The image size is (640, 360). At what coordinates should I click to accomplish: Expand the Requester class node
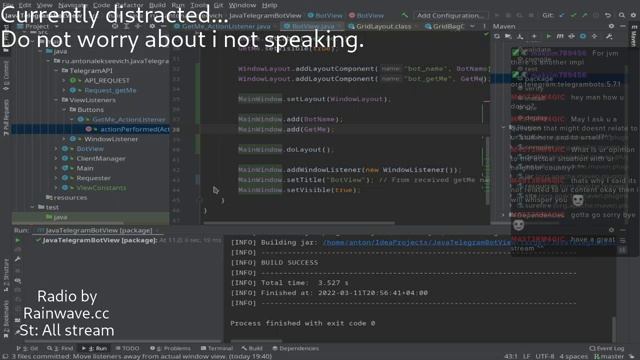pos(56,178)
